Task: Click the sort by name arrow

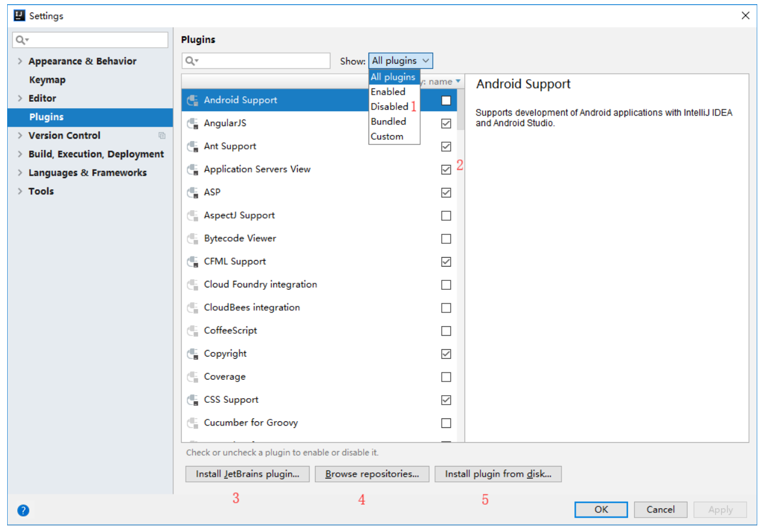Action: (458, 82)
